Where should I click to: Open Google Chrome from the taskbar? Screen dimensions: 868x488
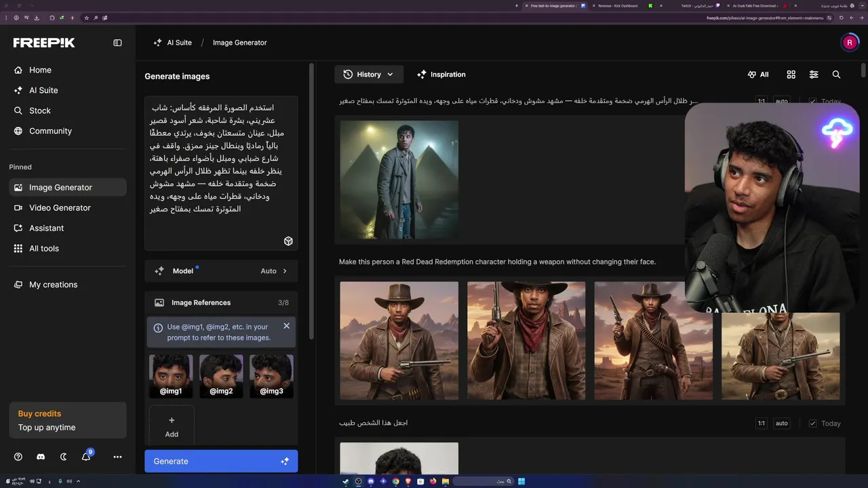[395, 481]
